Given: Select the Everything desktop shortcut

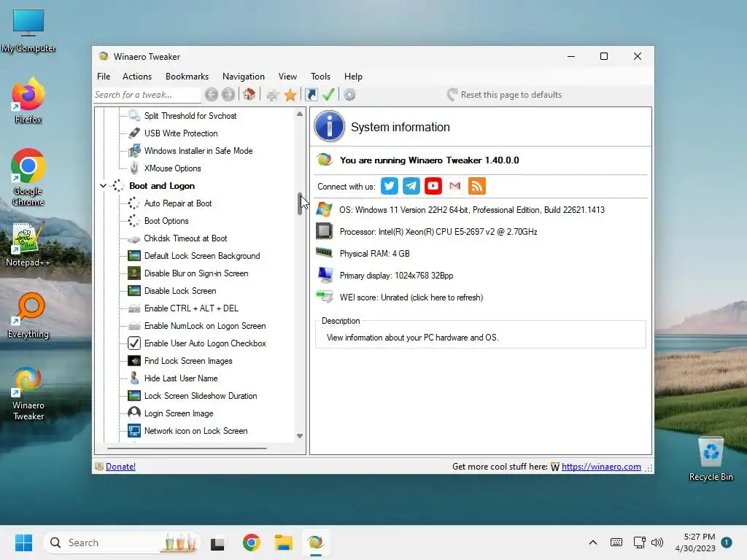Looking at the screenshot, I should (x=28, y=316).
